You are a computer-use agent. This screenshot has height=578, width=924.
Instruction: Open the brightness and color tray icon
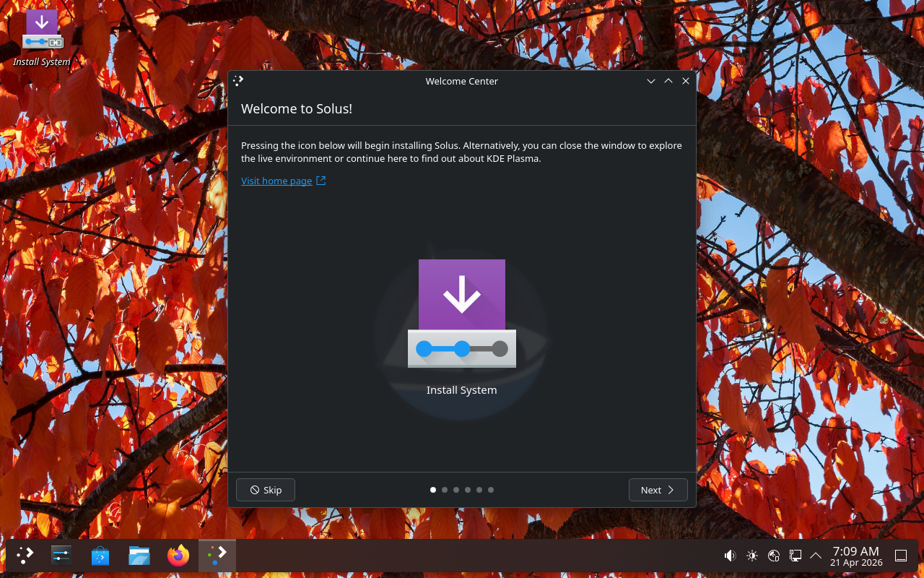[752, 556]
